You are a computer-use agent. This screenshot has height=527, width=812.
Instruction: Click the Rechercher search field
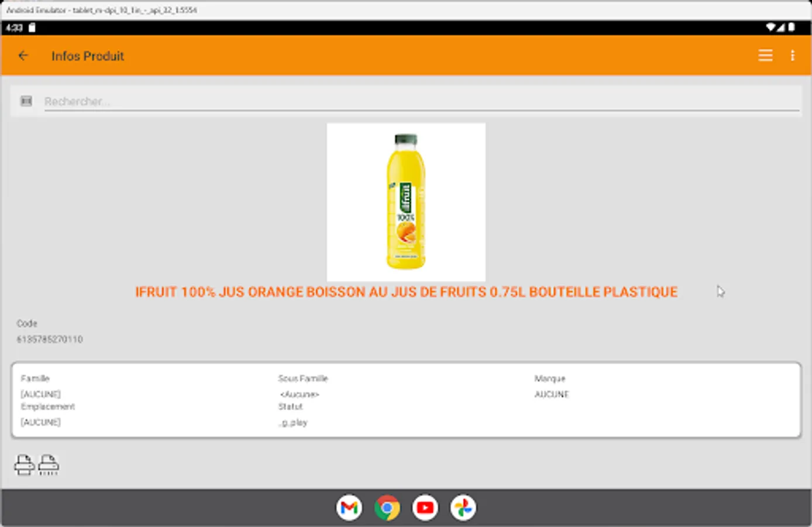click(422, 101)
